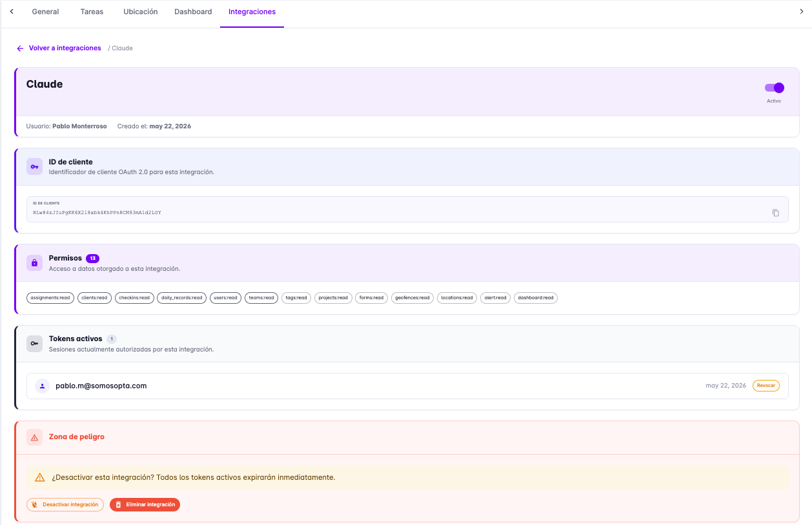Click the user name Pablo Monterroso
This screenshot has width=812, height=525.
click(x=79, y=126)
